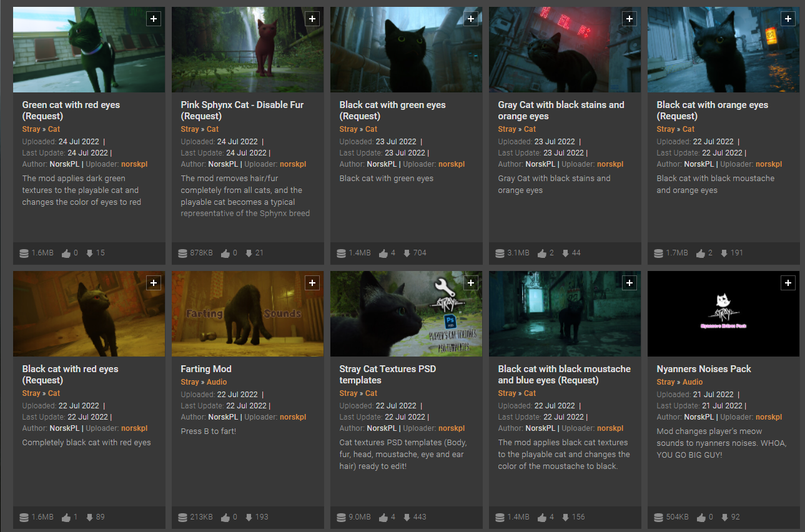Click thumbs-up icon on Farting Mod card
Screen dimensions: 805x532
(225, 518)
